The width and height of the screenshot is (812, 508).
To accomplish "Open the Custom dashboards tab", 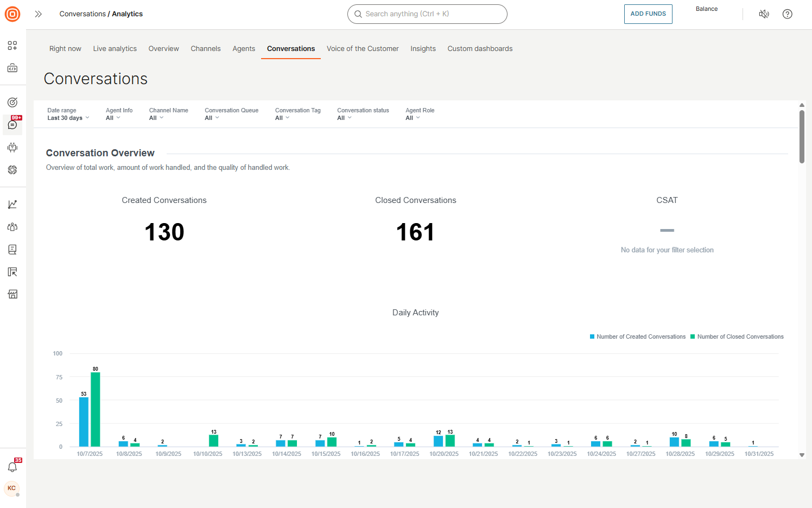I will [480, 48].
